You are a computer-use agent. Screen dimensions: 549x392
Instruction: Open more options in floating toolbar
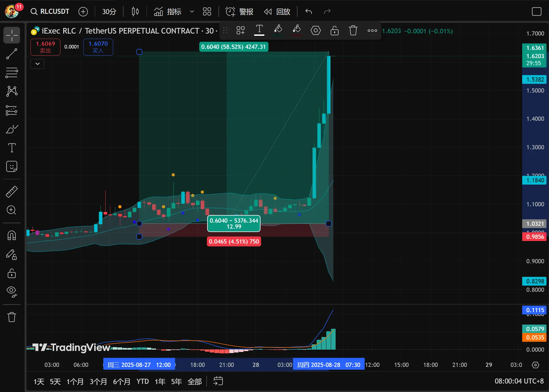click(372, 30)
